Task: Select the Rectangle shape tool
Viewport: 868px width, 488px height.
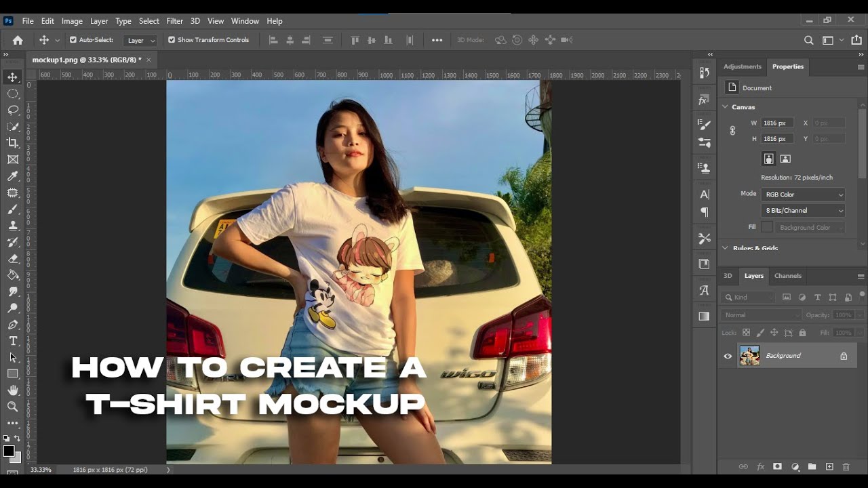Action: click(x=13, y=373)
